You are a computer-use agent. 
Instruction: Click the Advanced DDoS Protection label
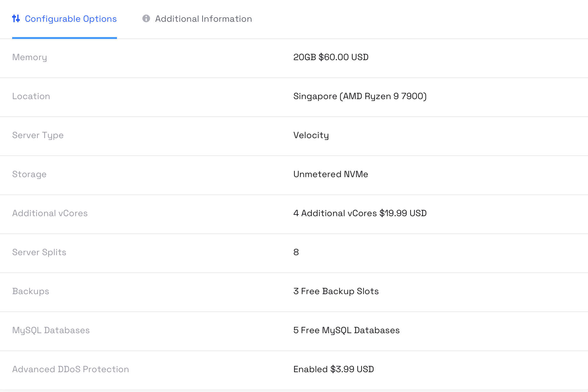coord(71,369)
